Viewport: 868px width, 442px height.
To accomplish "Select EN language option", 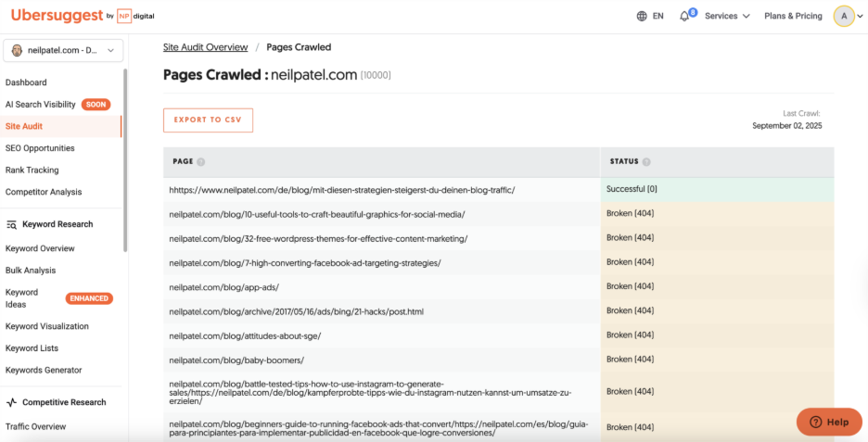I will 657,16.
